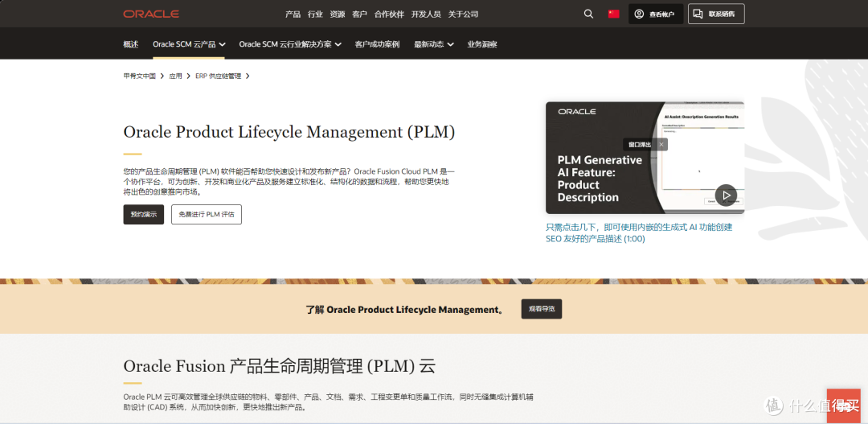Click the ERP 供应链管理 breadcrumb link
Image resolution: width=868 pixels, height=424 pixels.
pyautogui.click(x=218, y=76)
